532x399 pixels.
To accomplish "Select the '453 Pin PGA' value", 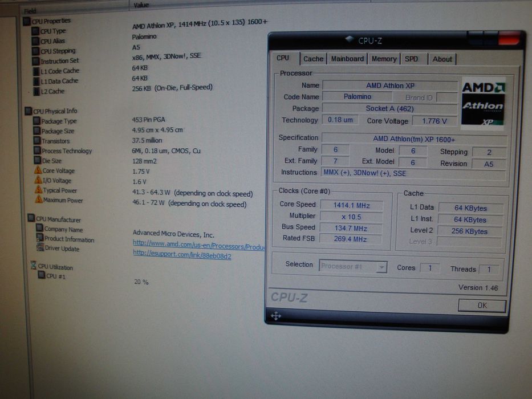I will pos(148,120).
